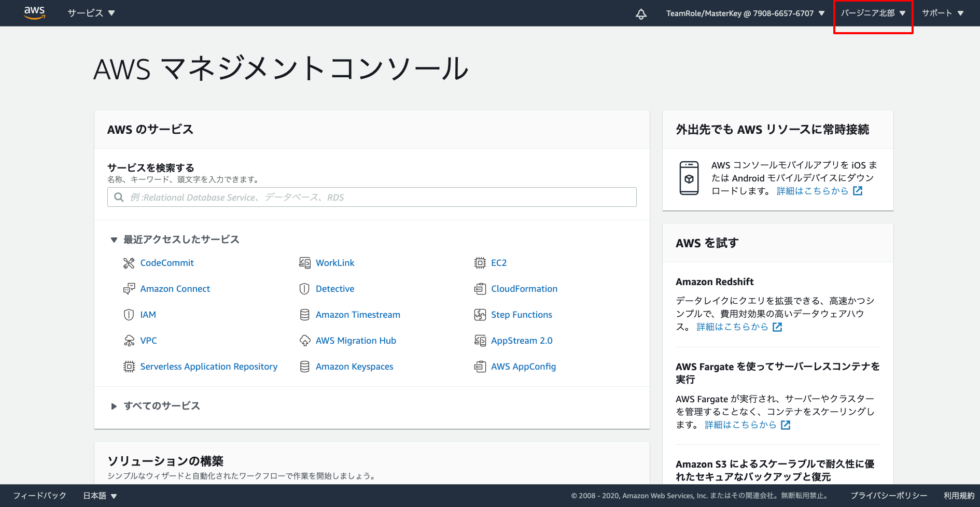Open the TeamRole/MasterKey account dropdown

pos(745,13)
